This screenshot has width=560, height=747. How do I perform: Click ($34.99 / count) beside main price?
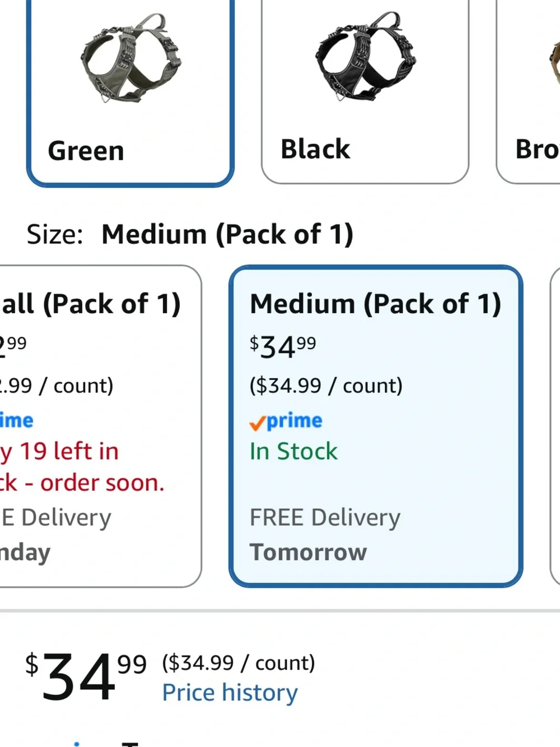(239, 663)
